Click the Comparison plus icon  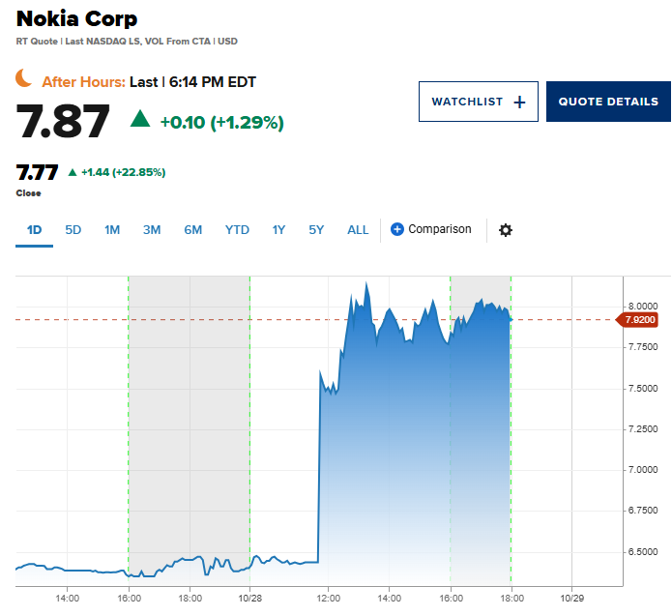(x=397, y=229)
